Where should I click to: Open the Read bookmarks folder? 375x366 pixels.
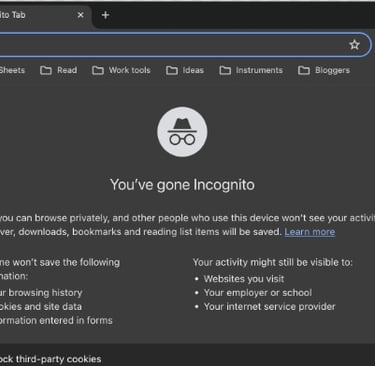[59, 70]
